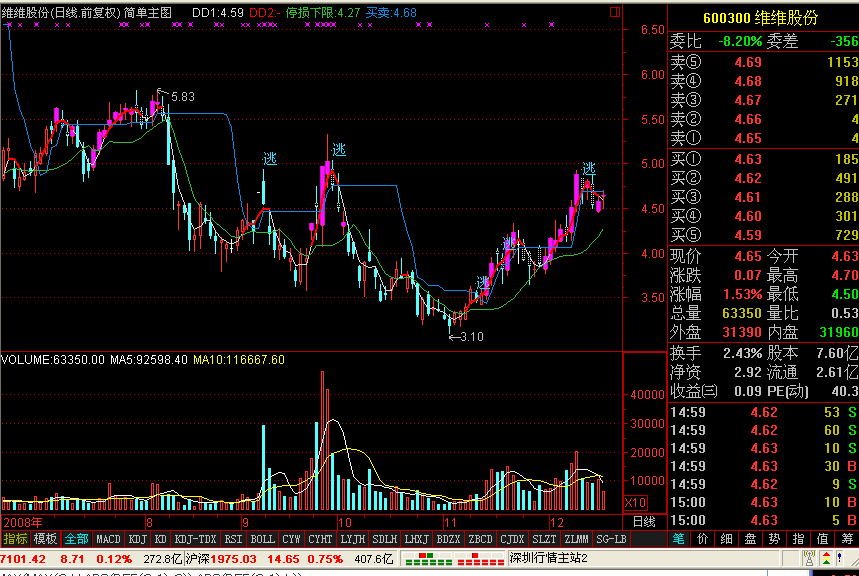Switch indicator to MACD

tap(108, 539)
